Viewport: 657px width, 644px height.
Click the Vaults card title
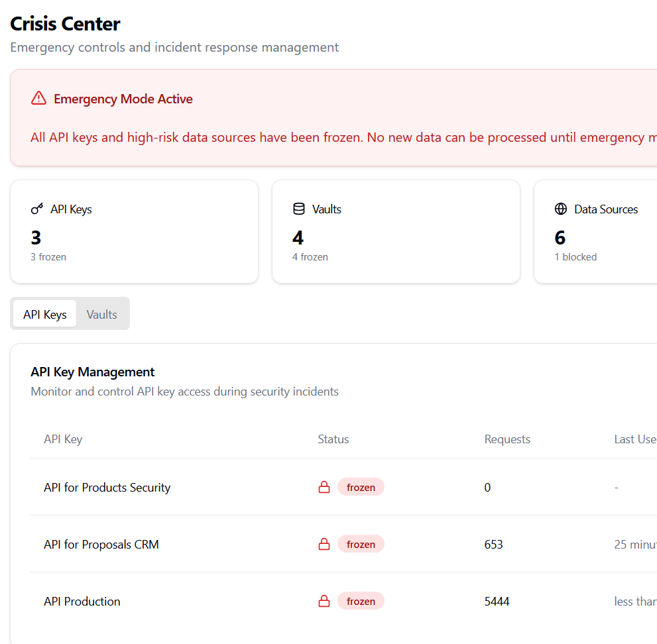[327, 209]
